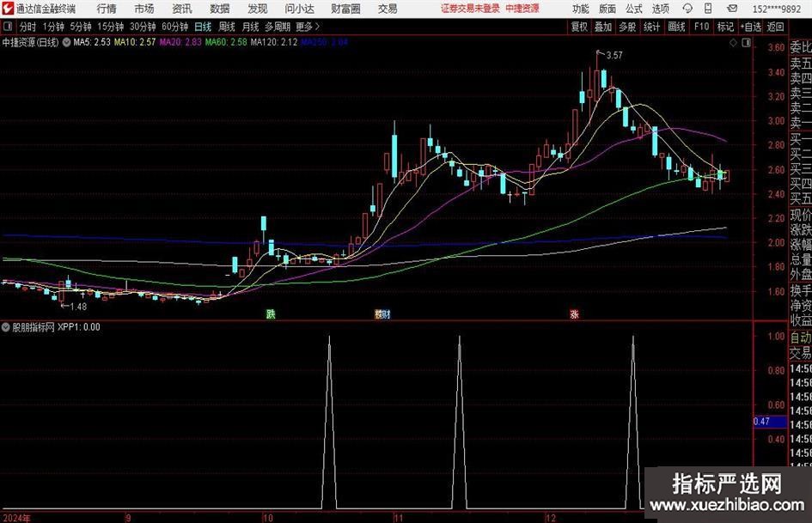Screen dimensions: 812x523
Task: Open the 财富圈 menu
Action: [x=346, y=9]
